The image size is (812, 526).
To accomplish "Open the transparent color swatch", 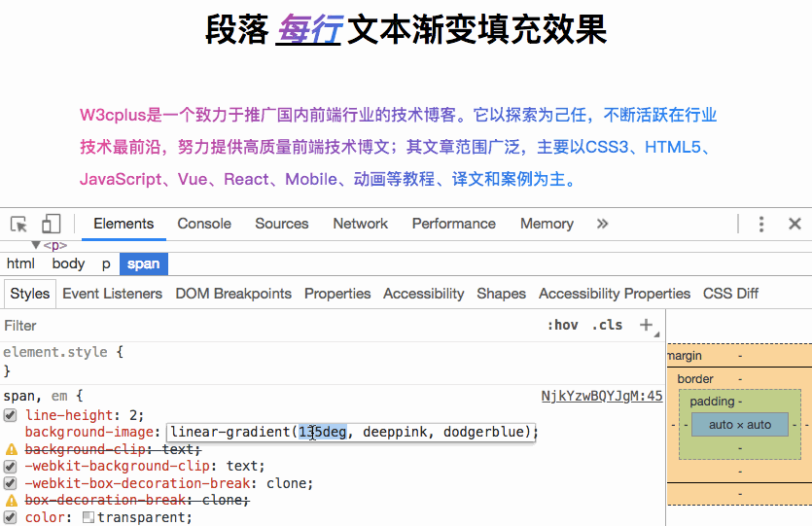I will pos(88,517).
